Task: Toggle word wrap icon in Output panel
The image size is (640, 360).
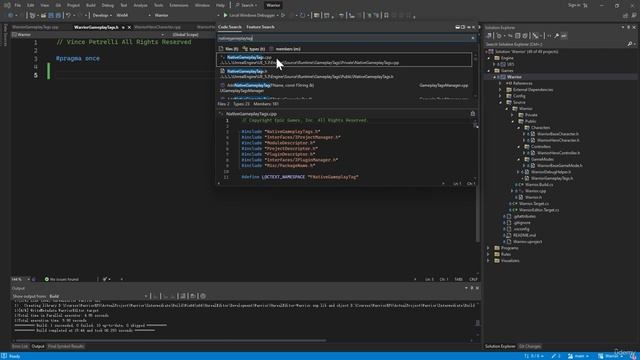Action: 193,296
